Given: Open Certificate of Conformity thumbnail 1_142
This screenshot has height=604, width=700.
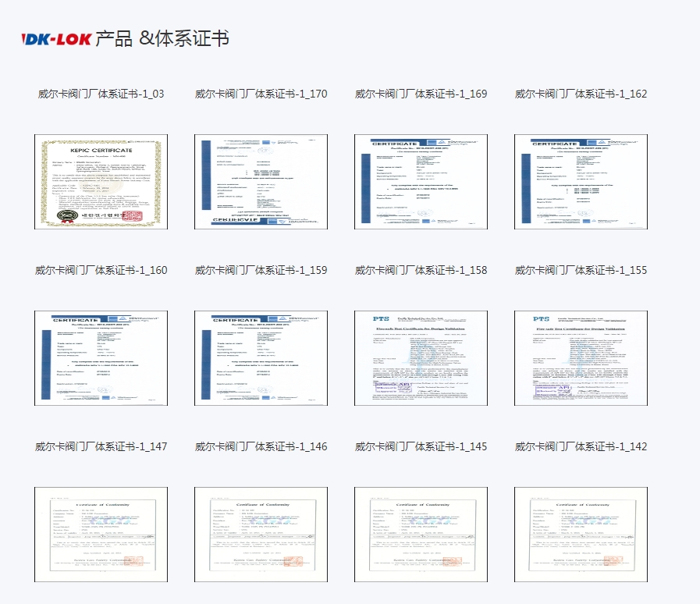Looking at the screenshot, I should pyautogui.click(x=581, y=535).
